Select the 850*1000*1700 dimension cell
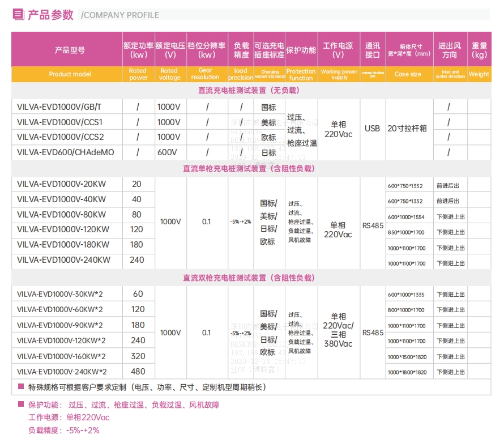The height and width of the screenshot is (443, 504). click(406, 232)
